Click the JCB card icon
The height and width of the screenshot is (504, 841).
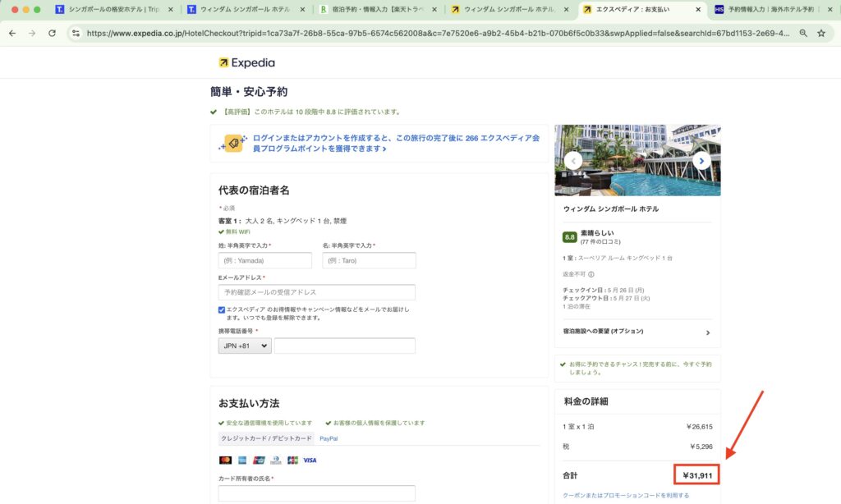[x=292, y=460]
